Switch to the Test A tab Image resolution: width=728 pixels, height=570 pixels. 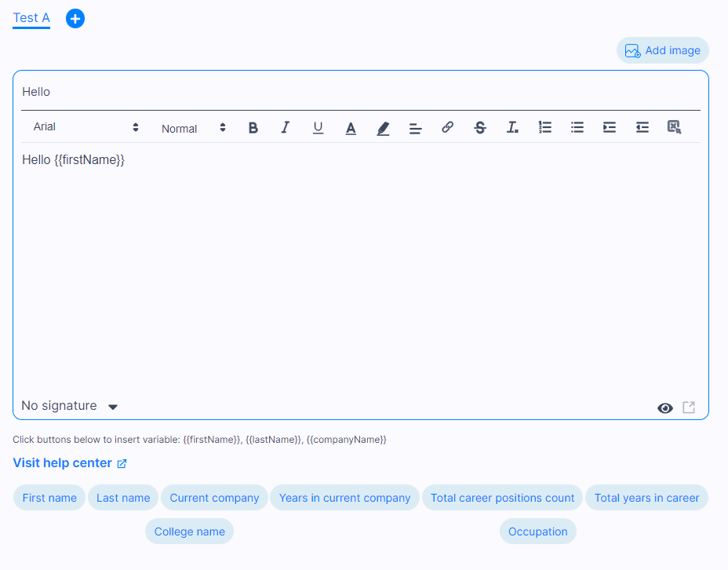31,18
